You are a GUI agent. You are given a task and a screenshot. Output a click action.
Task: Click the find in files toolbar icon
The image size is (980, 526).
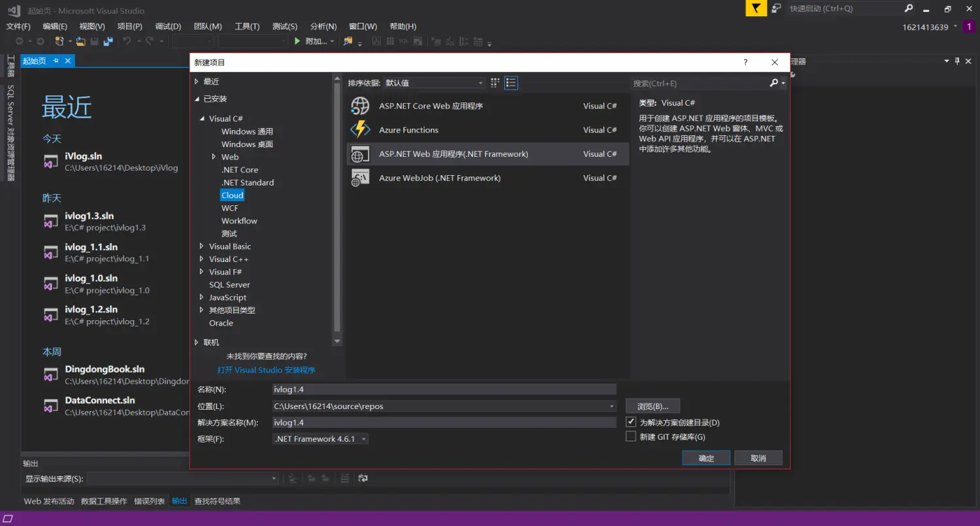(348, 41)
